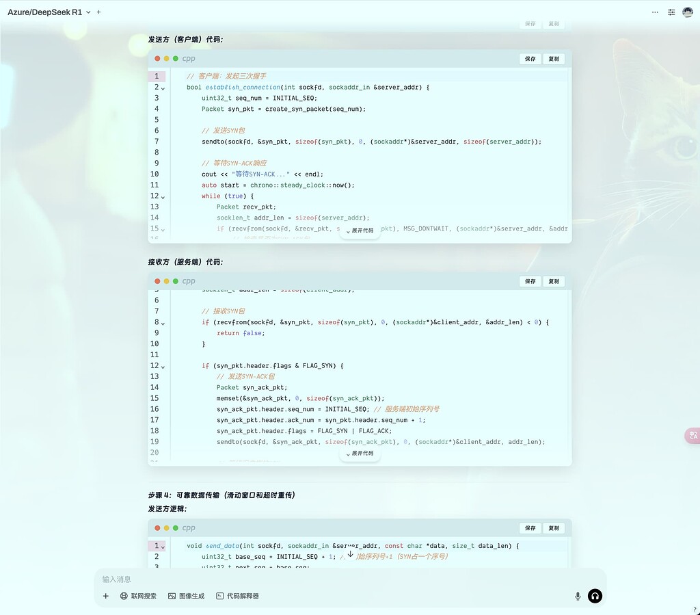700x615 pixels.
Task: Click the headphone voice call button
Action: 595,596
